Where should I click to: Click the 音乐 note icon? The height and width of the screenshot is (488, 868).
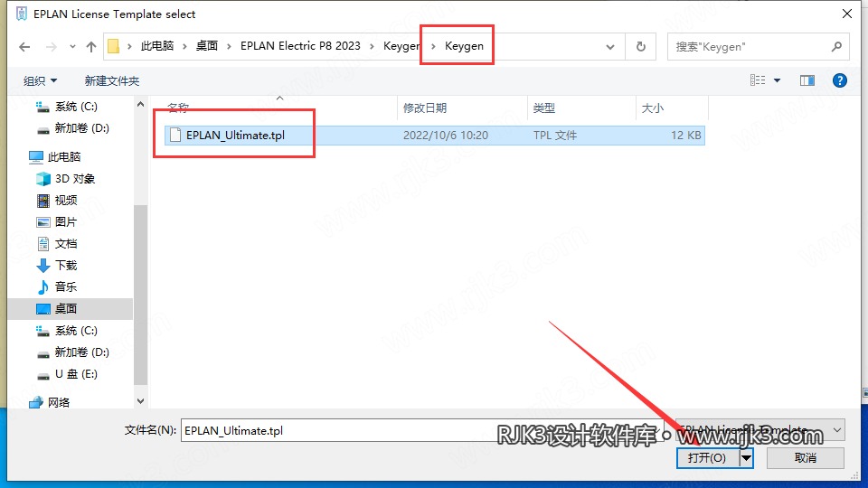(43, 287)
